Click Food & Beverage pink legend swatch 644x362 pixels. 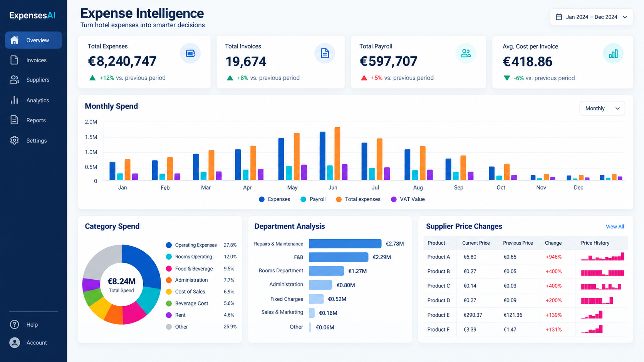(x=169, y=269)
